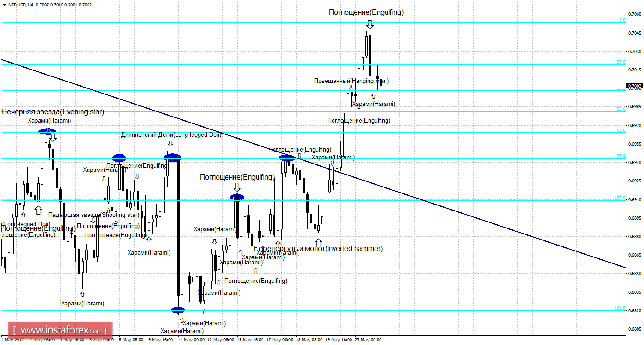Select the blue ellipse on the 100.0 level
Image resolution: width=644 pixels, height=345 pixels.
[x=237, y=197]
